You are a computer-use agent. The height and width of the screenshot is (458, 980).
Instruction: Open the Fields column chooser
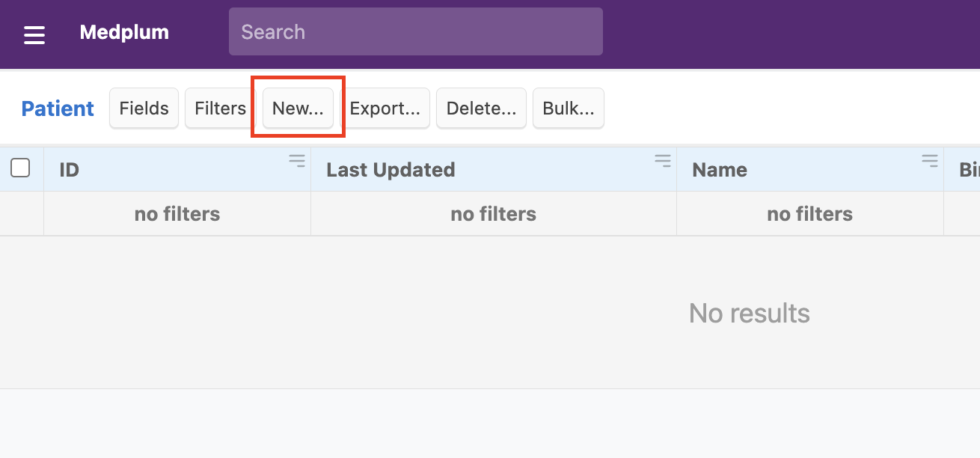tap(144, 109)
